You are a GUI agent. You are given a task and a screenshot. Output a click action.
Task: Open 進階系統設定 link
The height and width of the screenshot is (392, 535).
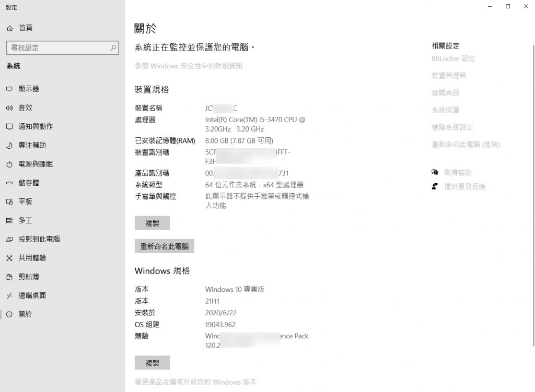click(x=452, y=127)
